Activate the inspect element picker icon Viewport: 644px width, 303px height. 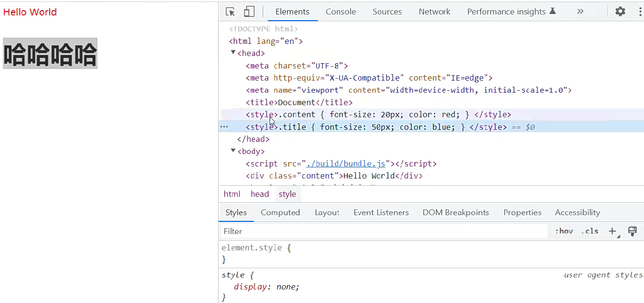(231, 12)
